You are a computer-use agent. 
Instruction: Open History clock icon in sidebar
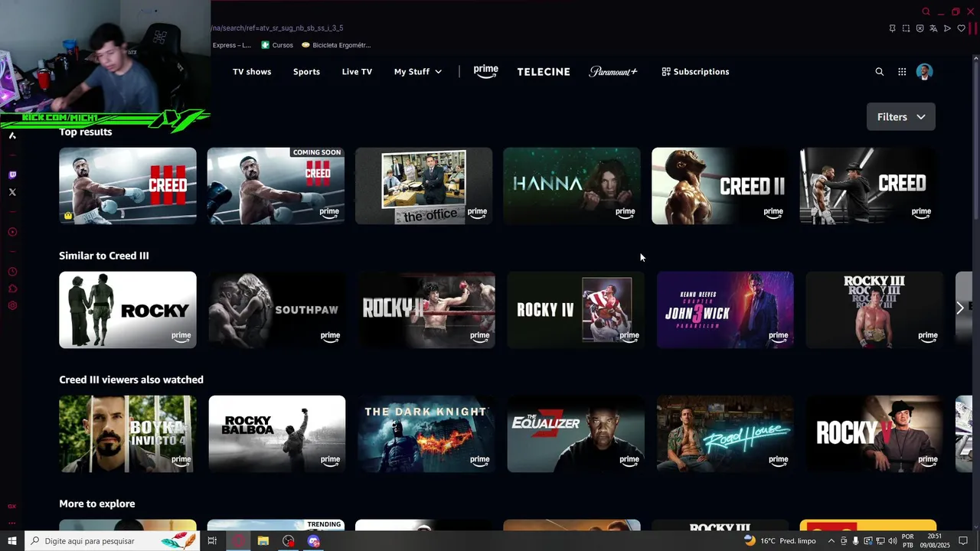click(12, 272)
